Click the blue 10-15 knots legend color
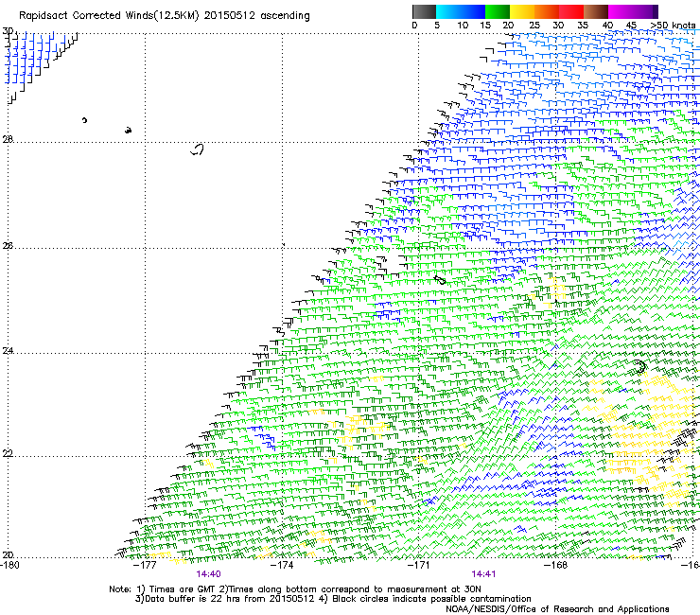Viewport: 700px width, 615px height. point(473,11)
